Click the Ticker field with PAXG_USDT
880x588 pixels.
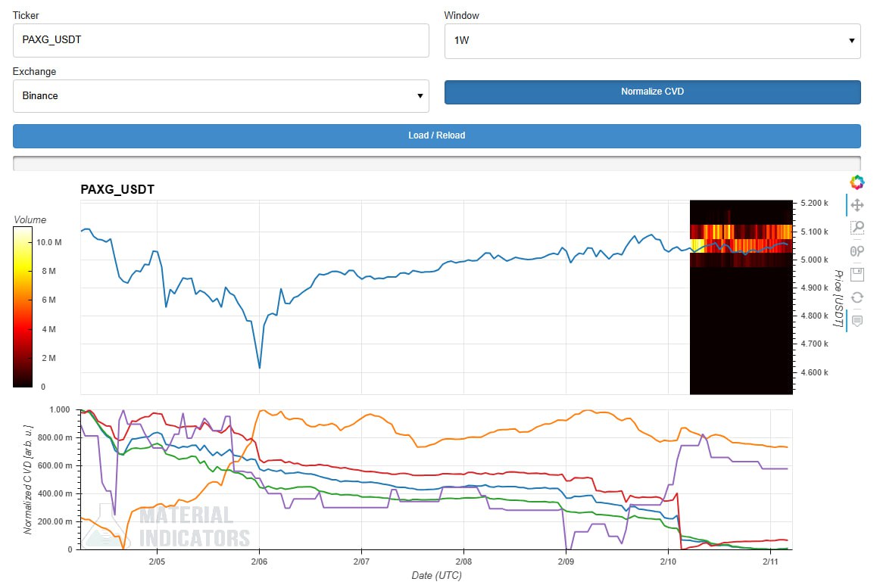(220, 40)
